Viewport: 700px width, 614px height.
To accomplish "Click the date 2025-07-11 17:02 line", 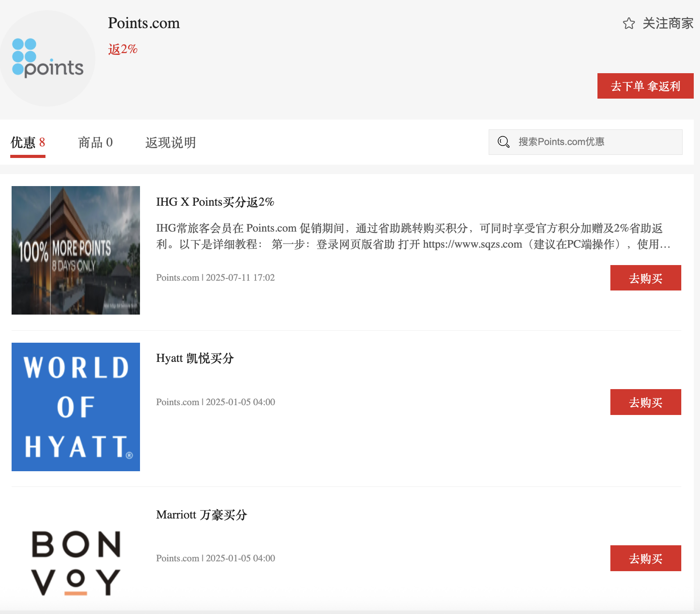I will pyautogui.click(x=215, y=278).
